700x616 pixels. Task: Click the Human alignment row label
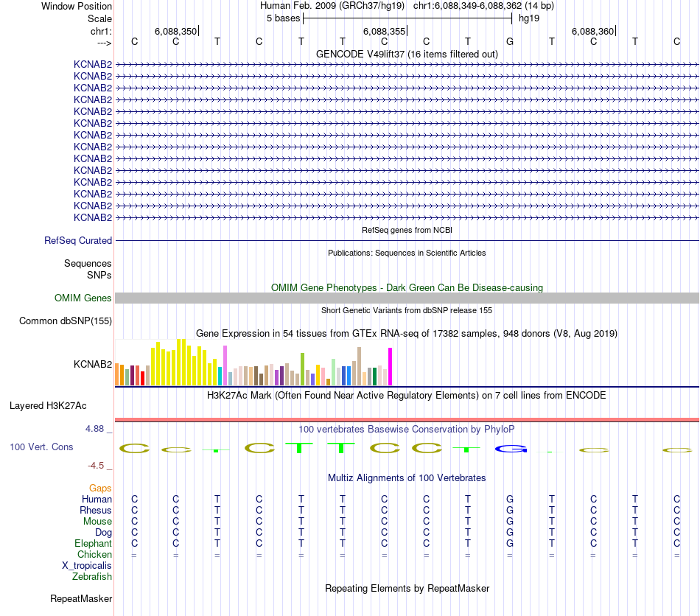(97, 500)
